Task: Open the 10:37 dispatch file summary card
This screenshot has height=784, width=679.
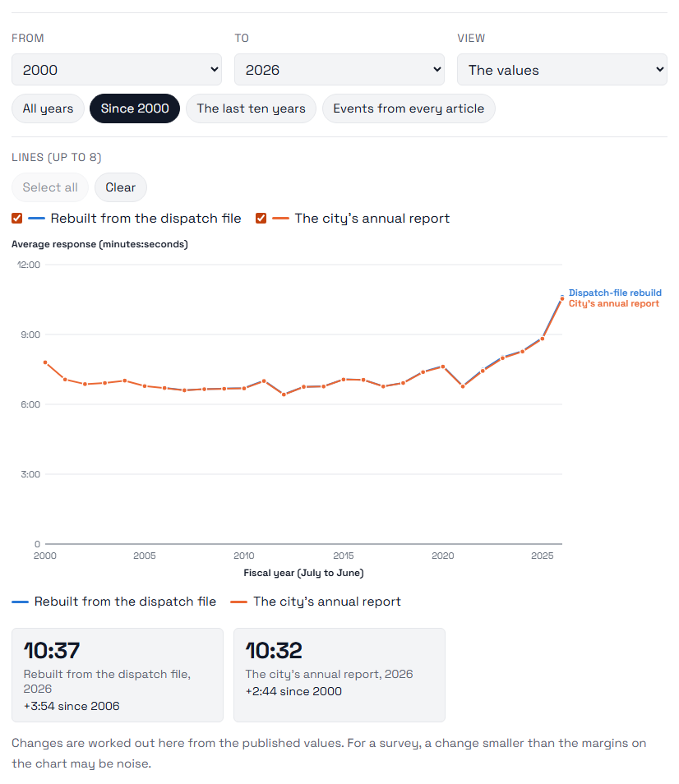Action: click(118, 675)
